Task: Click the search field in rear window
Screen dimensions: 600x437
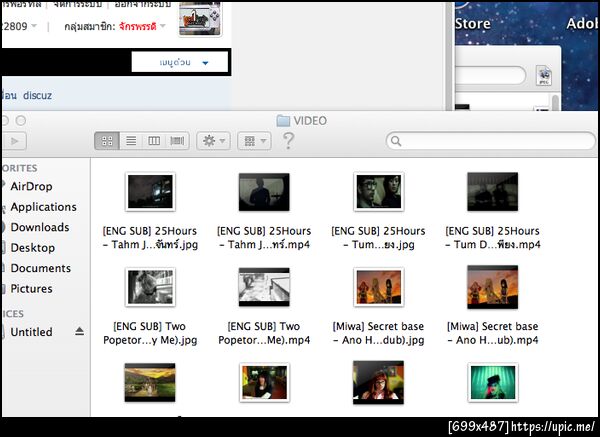Action: (x=491, y=75)
